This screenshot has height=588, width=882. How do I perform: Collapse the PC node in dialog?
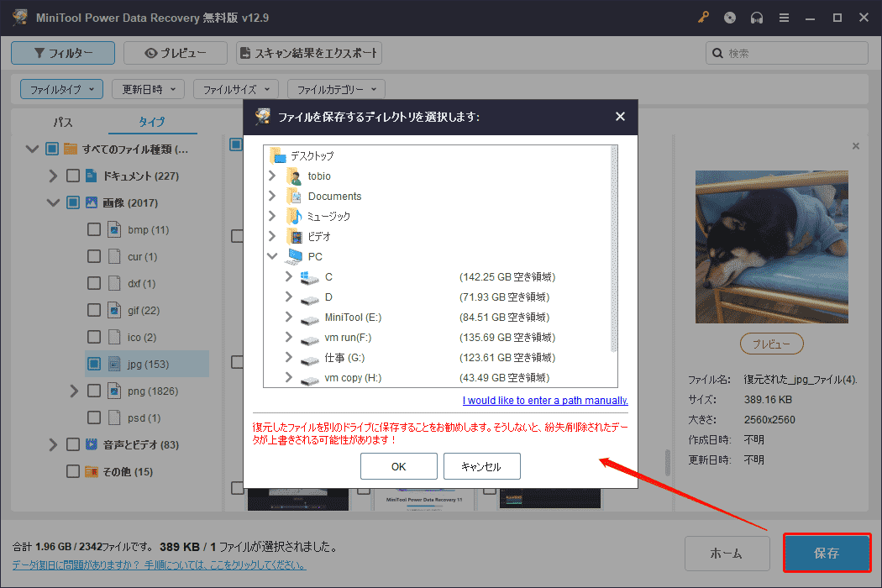[x=272, y=256]
